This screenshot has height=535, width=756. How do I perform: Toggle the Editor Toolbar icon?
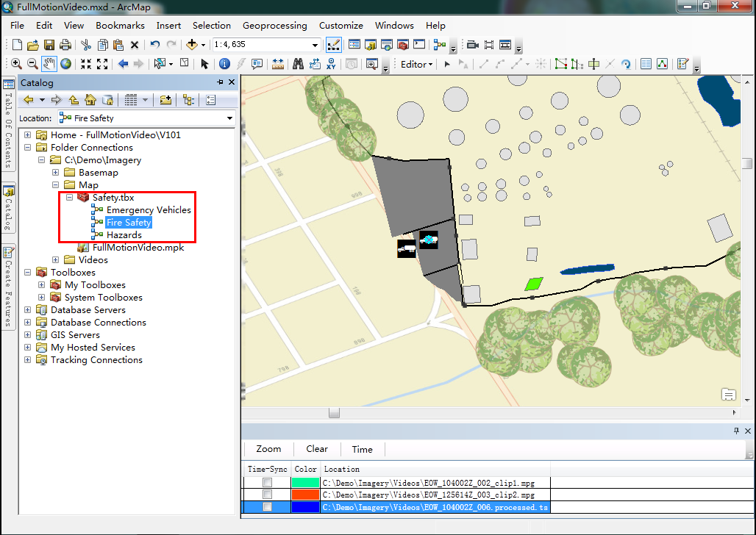coord(334,45)
